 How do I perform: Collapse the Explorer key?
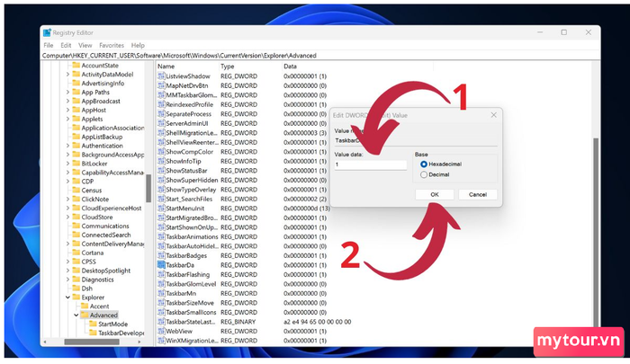tap(67, 297)
